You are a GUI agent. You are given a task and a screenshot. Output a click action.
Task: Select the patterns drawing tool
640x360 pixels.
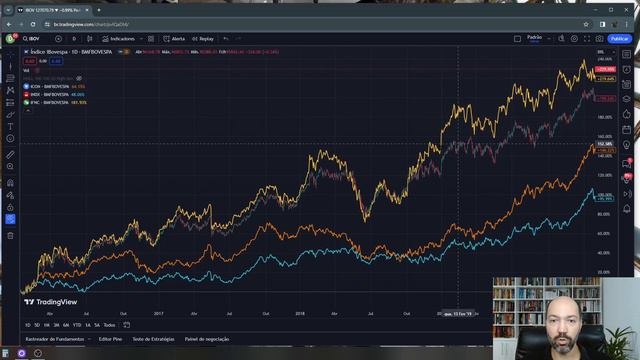pos(11,90)
